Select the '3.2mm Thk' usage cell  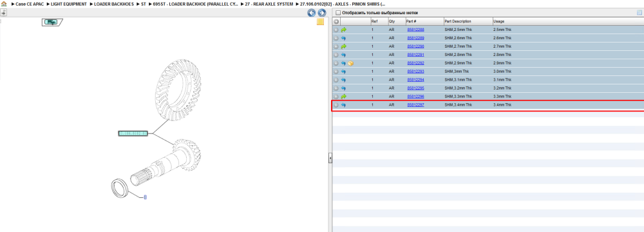(502, 88)
